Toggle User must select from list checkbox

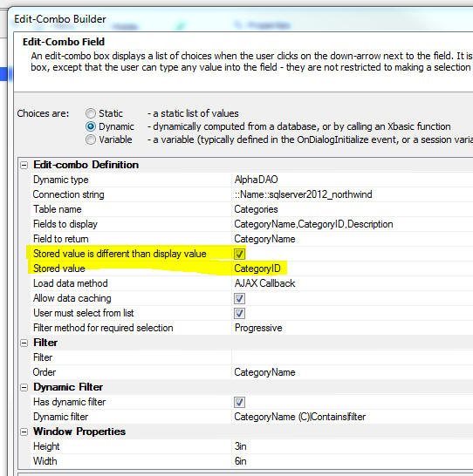239,313
